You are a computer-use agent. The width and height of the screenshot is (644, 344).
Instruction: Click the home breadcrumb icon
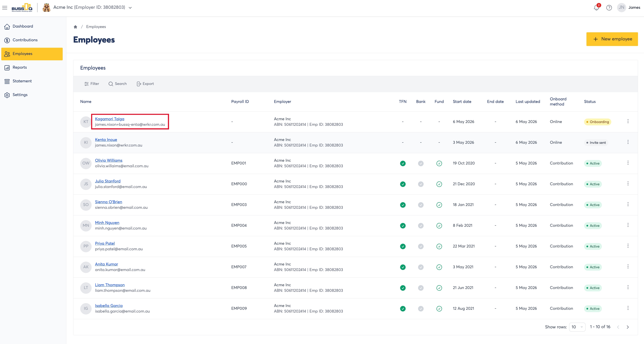pyautogui.click(x=75, y=27)
